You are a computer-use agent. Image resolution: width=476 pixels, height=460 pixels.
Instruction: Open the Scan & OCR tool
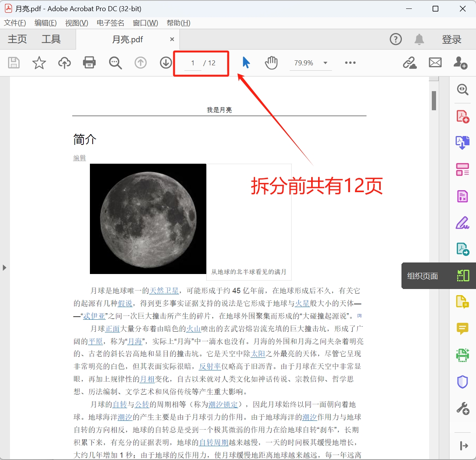pos(463,355)
